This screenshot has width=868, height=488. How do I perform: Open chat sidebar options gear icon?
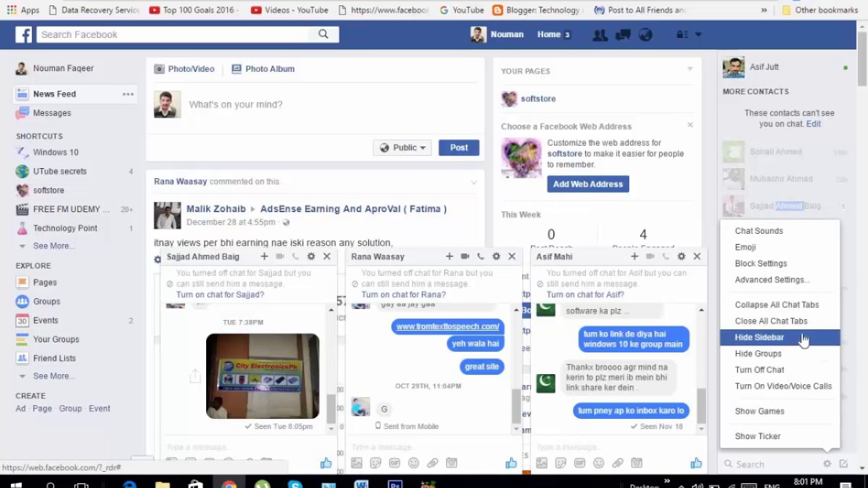point(827,464)
